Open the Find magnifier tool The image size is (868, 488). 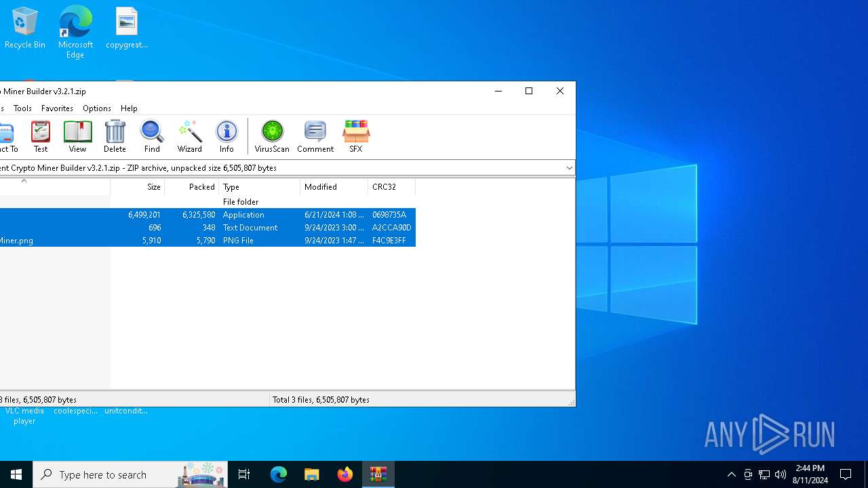(x=152, y=136)
